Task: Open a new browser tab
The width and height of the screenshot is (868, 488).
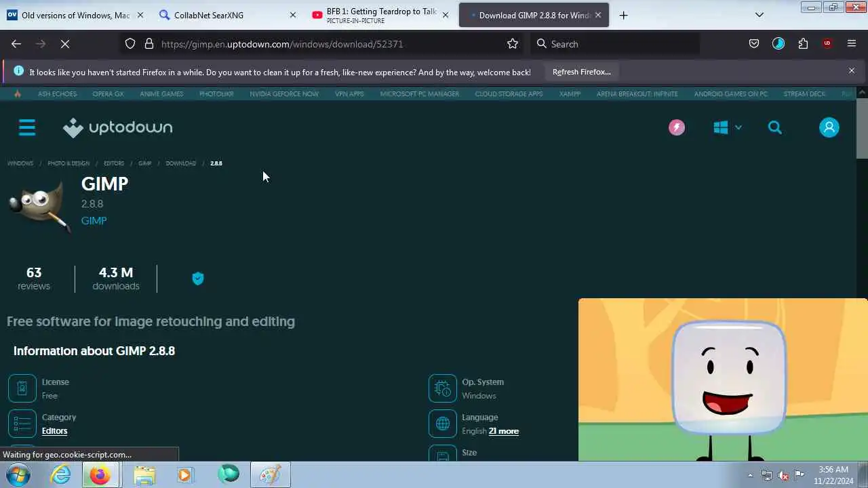Action: (624, 15)
